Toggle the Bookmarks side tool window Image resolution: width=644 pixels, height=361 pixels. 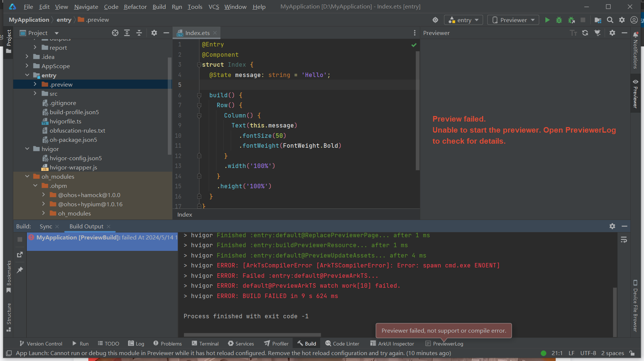pos(9,277)
